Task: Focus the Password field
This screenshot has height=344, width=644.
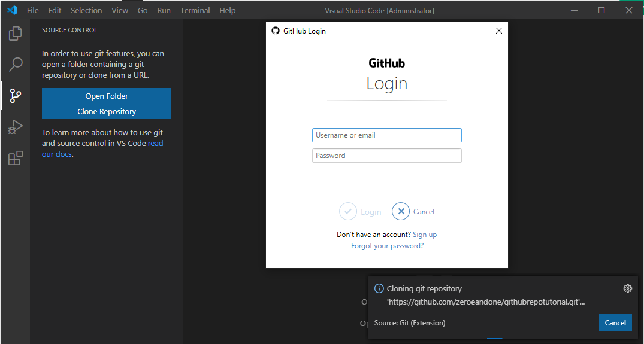Action: pos(386,156)
